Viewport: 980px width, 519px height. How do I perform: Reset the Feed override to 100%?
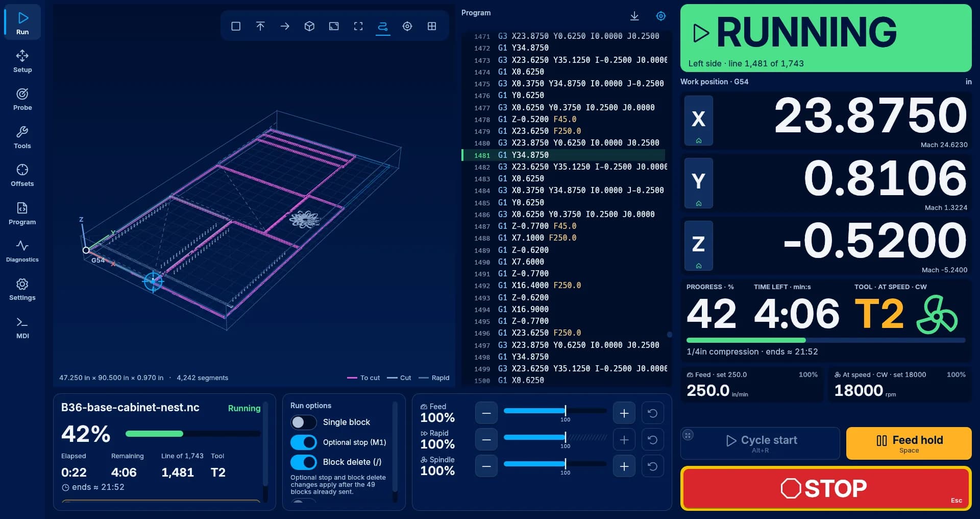653,413
